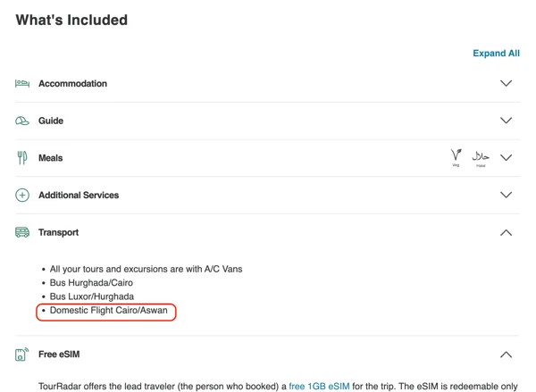Click the Guide cap icon

[22, 121]
